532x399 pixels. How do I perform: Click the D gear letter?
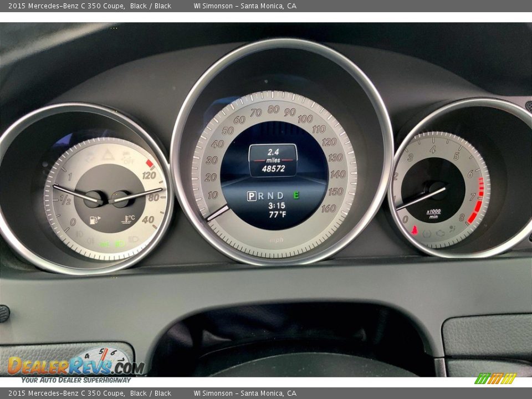coord(280,196)
